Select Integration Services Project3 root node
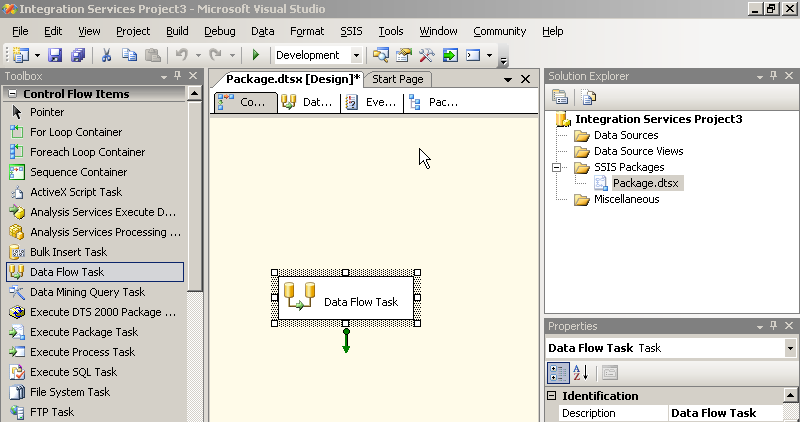Image resolution: width=800 pixels, height=422 pixels. pyautogui.click(x=659, y=119)
